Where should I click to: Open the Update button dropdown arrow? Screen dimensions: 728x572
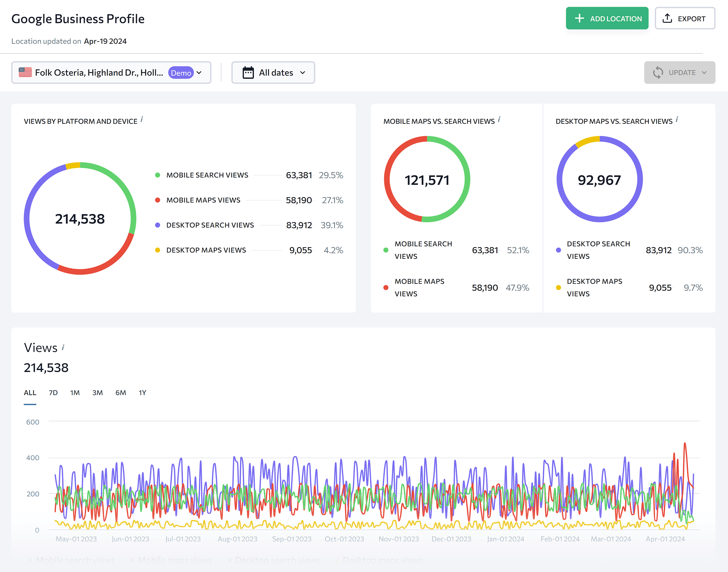704,73
